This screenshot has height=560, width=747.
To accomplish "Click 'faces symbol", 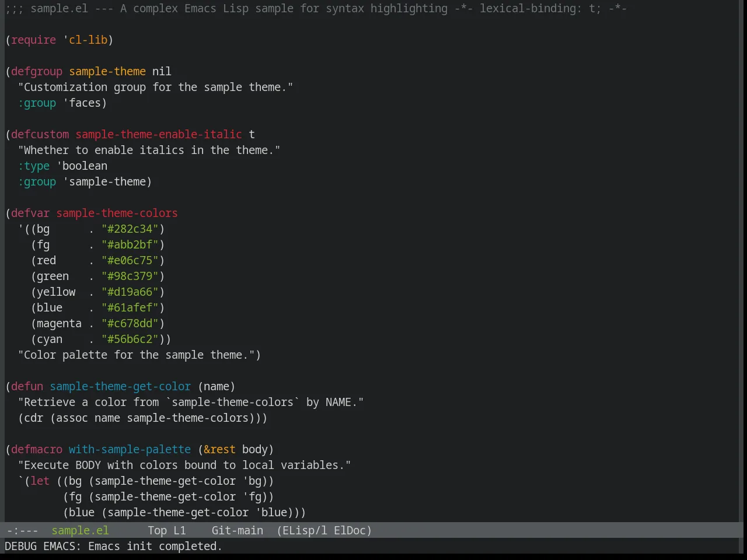I will click(82, 103).
